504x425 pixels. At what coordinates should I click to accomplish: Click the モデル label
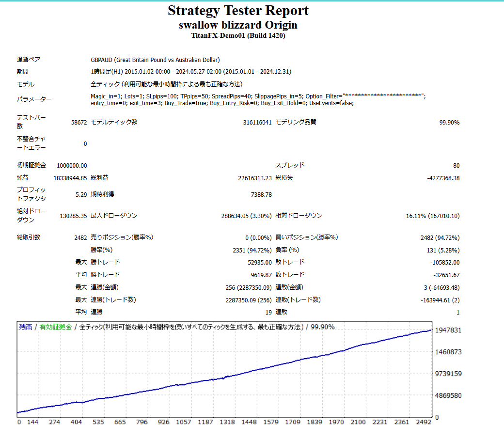click(26, 84)
